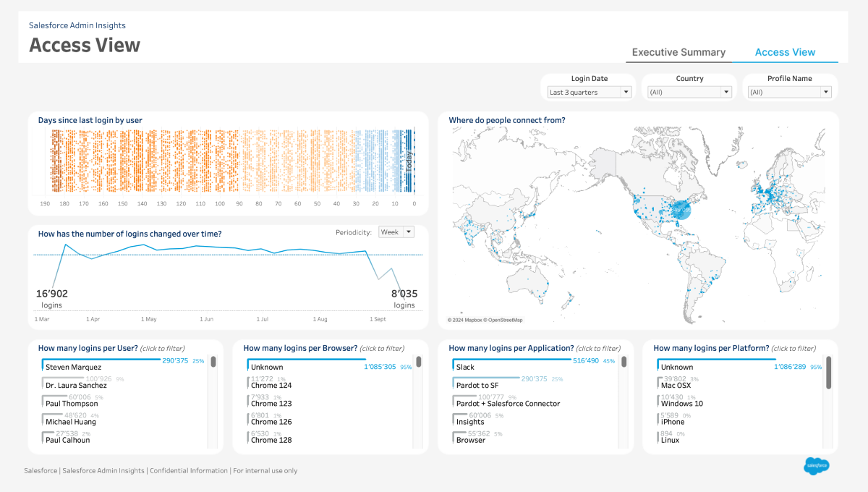The height and width of the screenshot is (492, 868).
Task: Open the Login Date dropdown
Action: click(x=589, y=93)
